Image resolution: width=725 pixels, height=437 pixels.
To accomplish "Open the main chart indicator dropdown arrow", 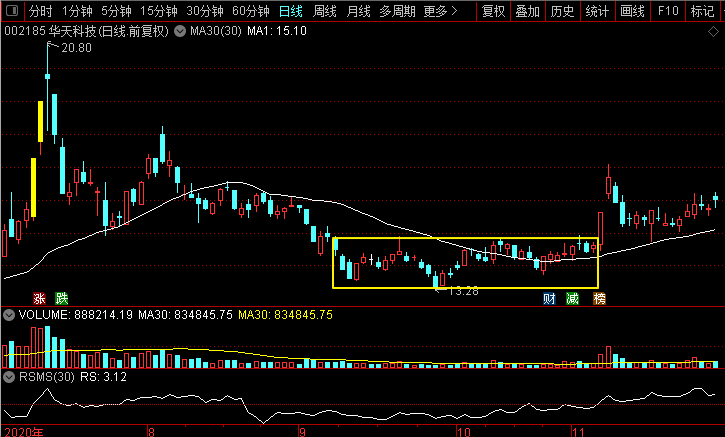I will point(180,31).
